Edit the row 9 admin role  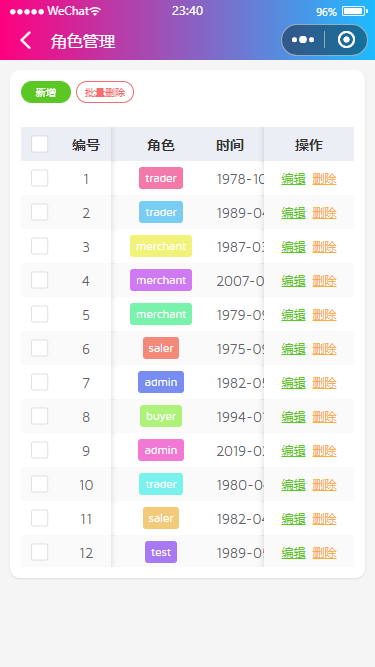[293, 450]
